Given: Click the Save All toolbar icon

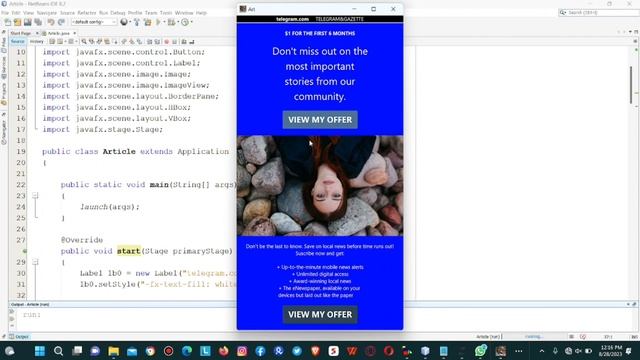Looking at the screenshot, I should point(38,22).
